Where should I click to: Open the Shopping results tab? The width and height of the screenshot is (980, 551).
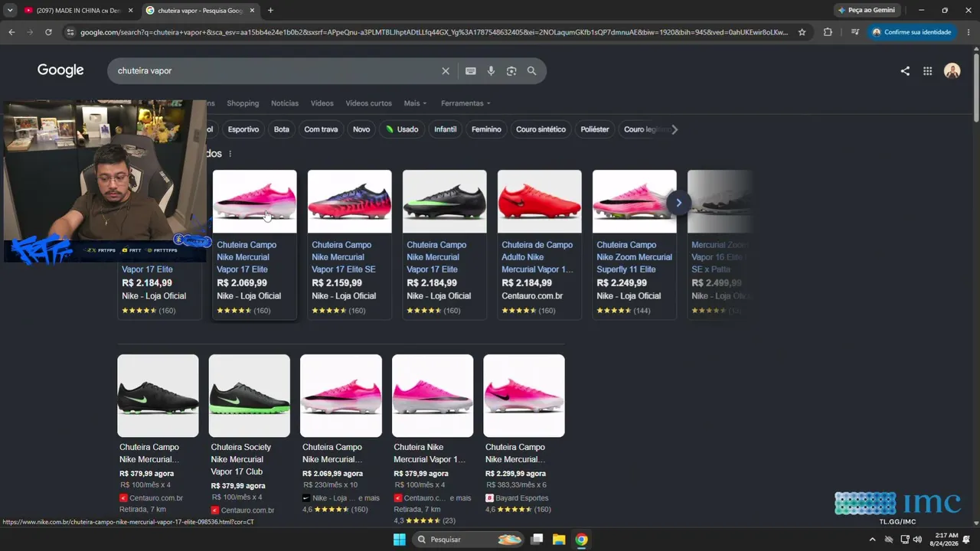[x=243, y=103]
